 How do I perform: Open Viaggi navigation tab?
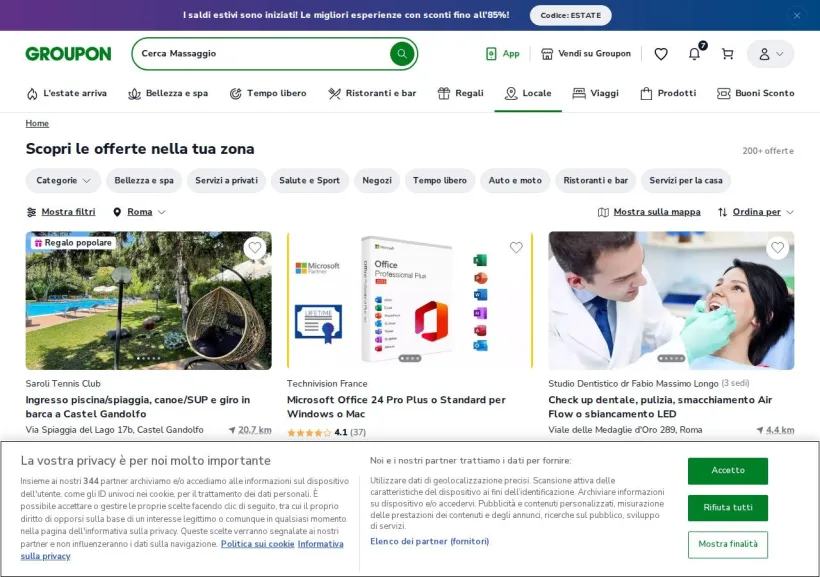click(596, 93)
